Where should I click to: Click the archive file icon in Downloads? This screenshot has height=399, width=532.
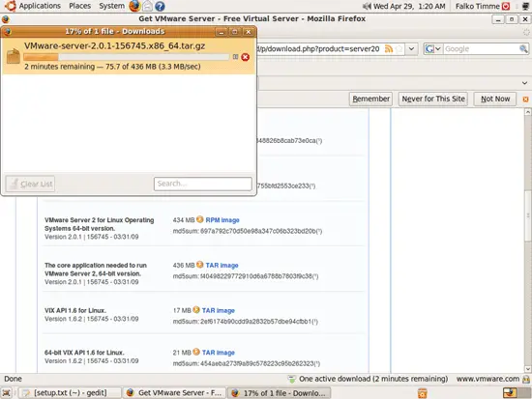14,56
